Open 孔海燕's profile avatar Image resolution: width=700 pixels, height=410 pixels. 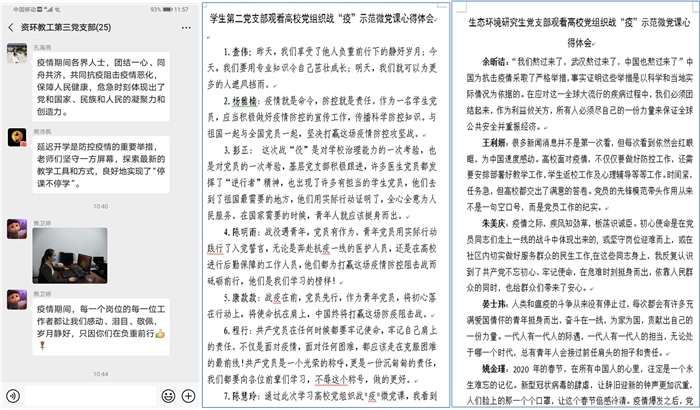[16, 57]
